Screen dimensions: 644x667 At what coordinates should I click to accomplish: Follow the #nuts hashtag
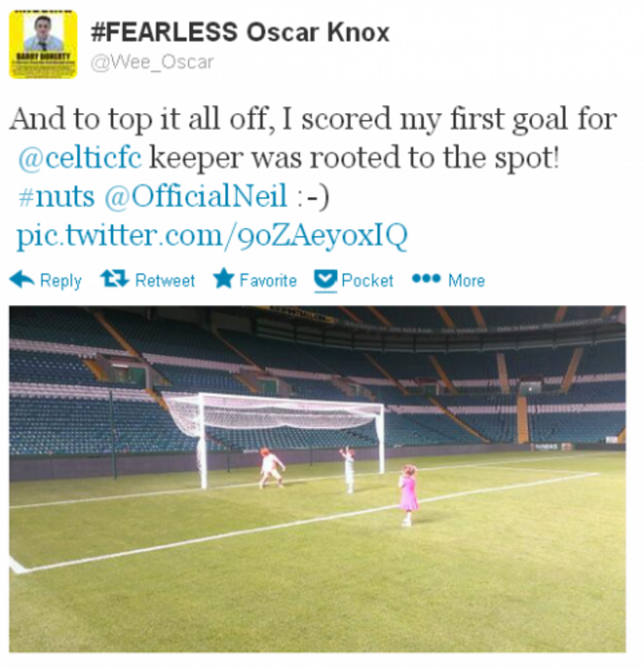(56, 196)
